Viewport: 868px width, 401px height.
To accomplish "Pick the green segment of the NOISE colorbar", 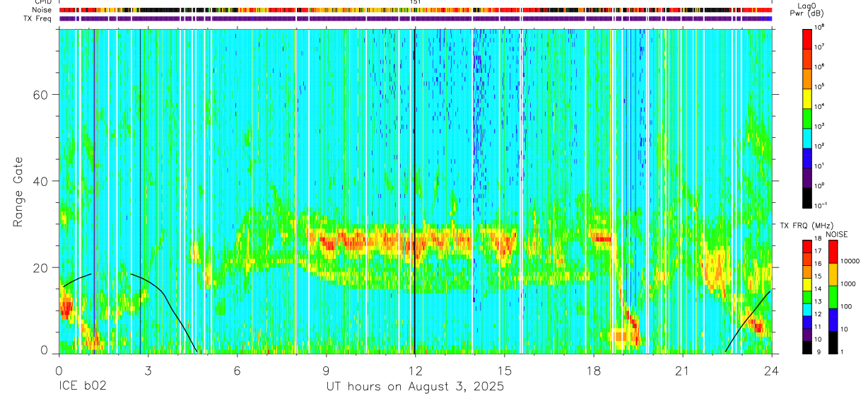I will pyautogui.click(x=834, y=296).
